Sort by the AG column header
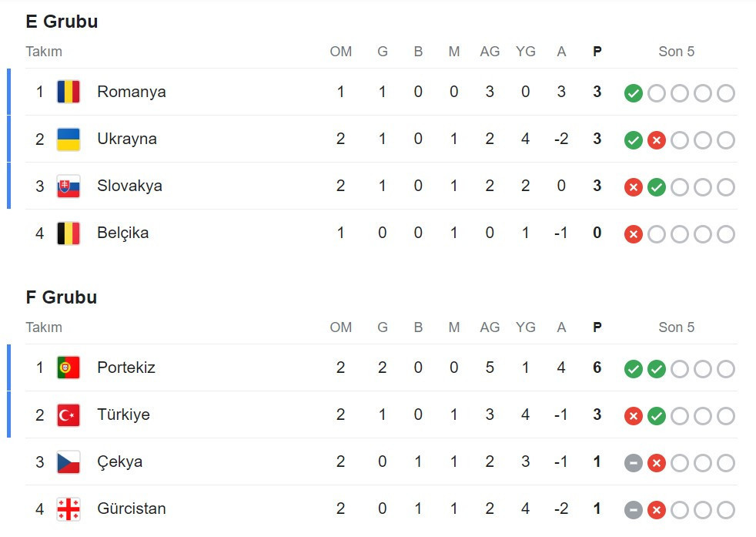This screenshot has width=756, height=537. coord(490,52)
